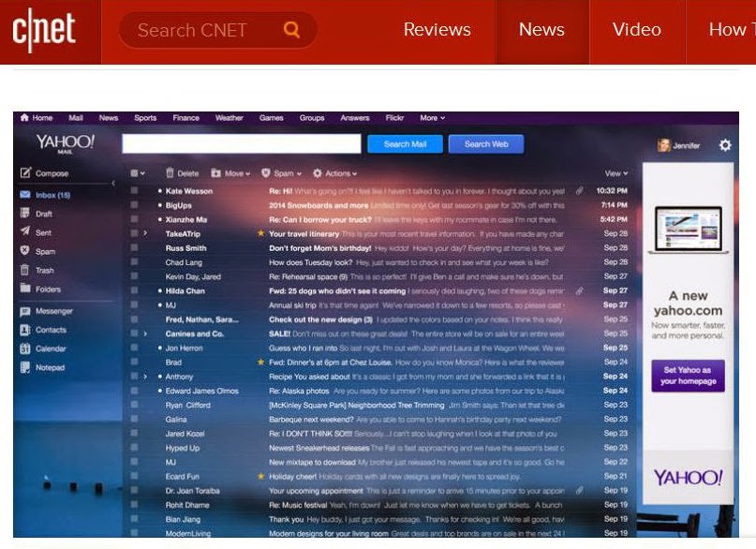
Task: Check the Xianzhe Ma email checkbox
Action: click(x=135, y=219)
